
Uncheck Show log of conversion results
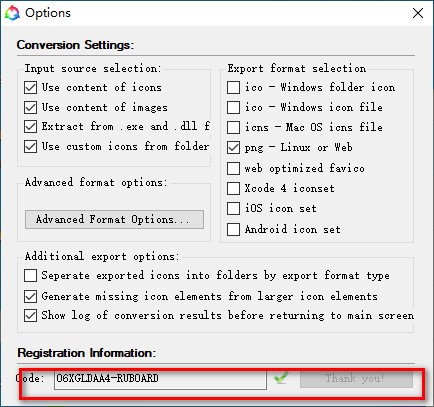coord(30,315)
